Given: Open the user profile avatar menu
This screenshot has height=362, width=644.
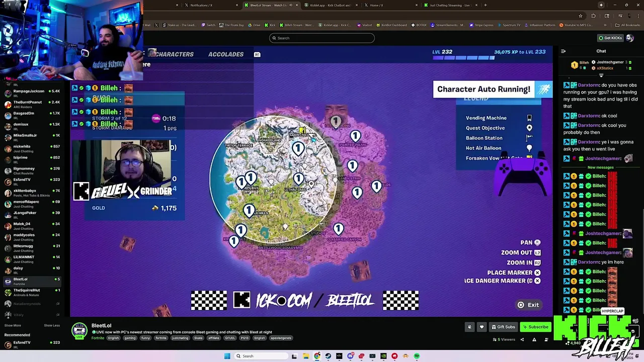Looking at the screenshot, I should (630, 38).
